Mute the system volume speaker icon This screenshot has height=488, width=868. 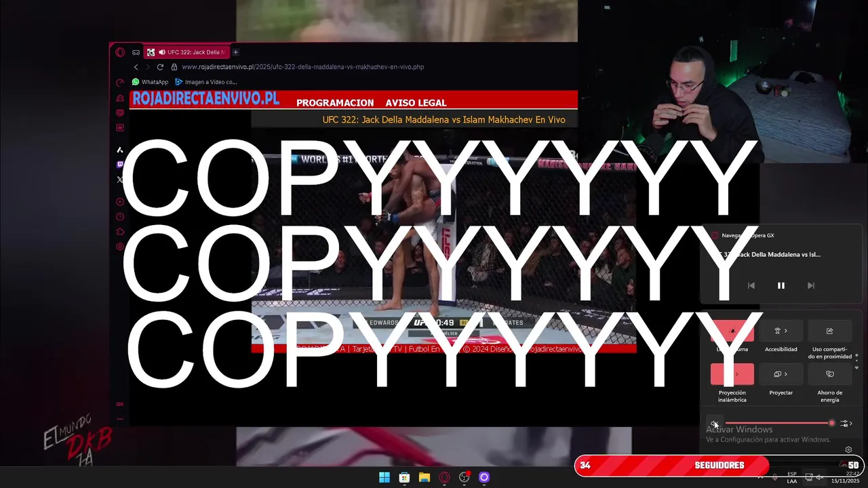(x=714, y=424)
